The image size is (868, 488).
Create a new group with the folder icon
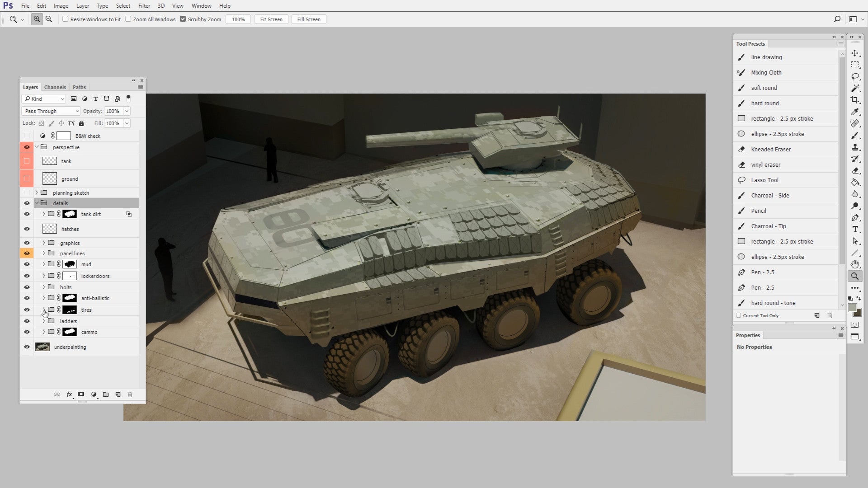[106, 394]
